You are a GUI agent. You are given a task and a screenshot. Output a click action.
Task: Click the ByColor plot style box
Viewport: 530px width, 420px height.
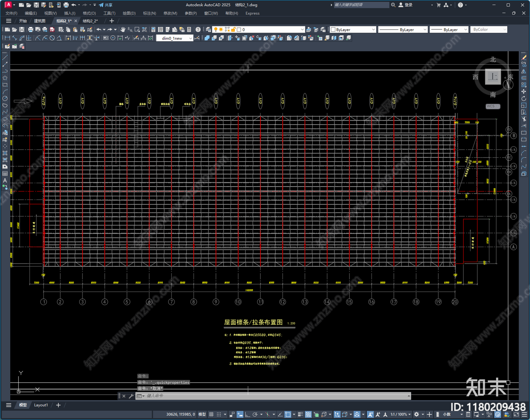point(489,29)
